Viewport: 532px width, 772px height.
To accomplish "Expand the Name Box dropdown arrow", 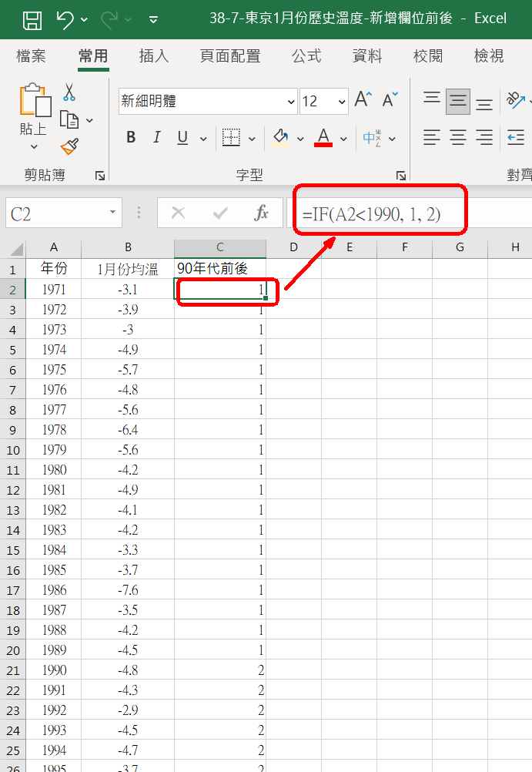I will pos(113,213).
